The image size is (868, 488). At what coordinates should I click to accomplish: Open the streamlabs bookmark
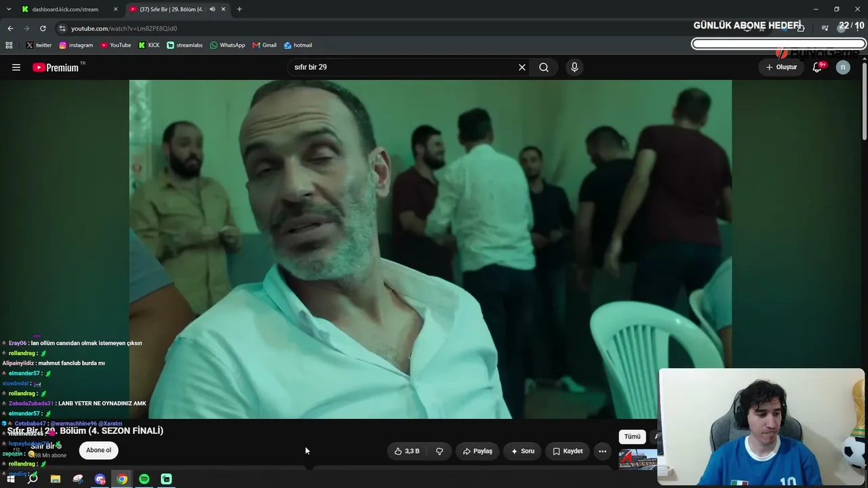pyautogui.click(x=184, y=45)
